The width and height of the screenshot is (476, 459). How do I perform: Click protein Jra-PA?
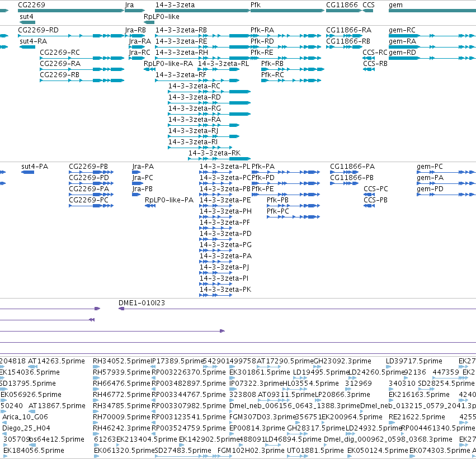[136, 172]
